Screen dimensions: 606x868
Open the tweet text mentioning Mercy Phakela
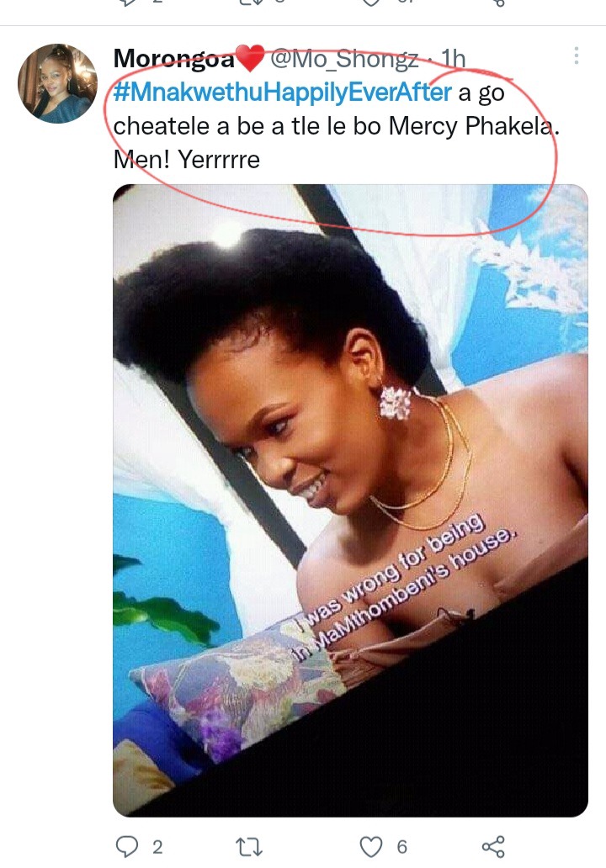pyautogui.click(x=336, y=125)
